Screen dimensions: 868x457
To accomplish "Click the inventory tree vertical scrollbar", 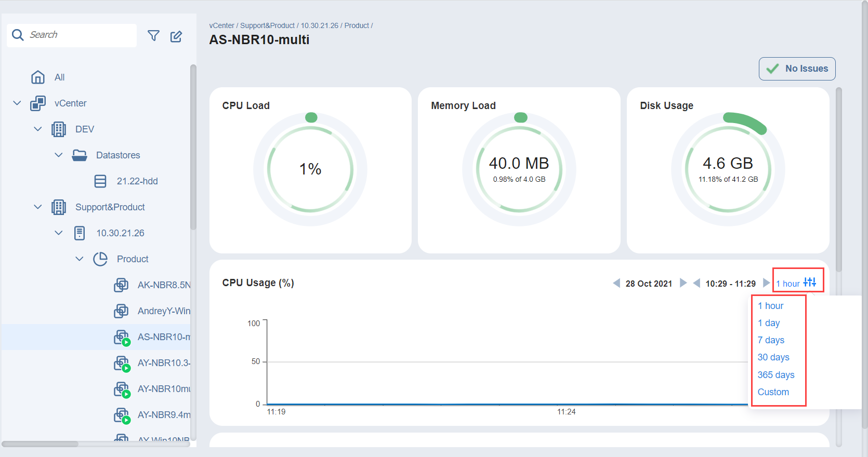I will pyautogui.click(x=193, y=147).
